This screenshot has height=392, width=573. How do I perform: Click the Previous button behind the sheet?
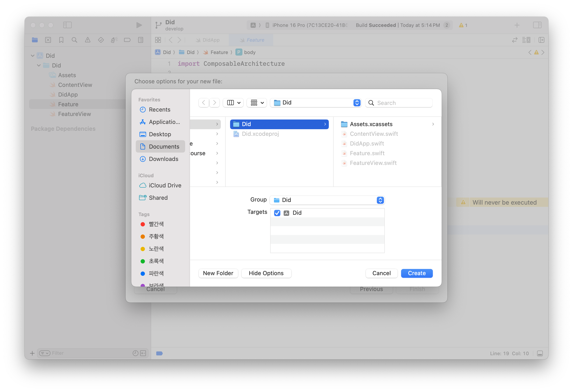[371, 289]
